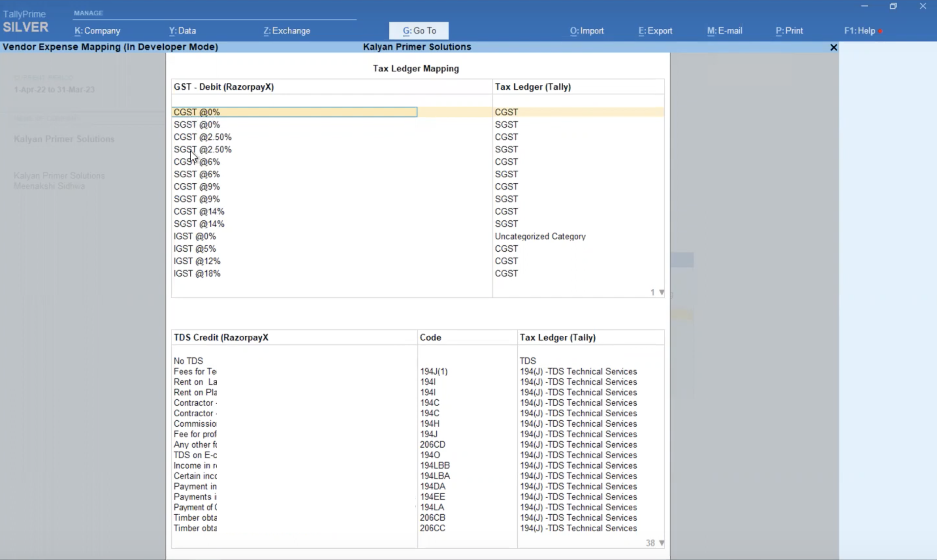Click code 194DA

(x=432, y=486)
